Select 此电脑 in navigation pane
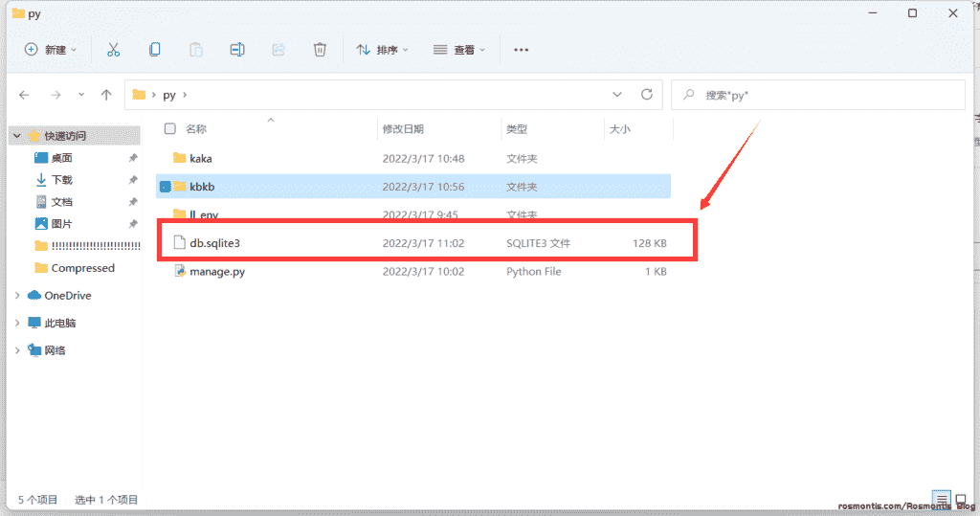 pyautogui.click(x=60, y=323)
